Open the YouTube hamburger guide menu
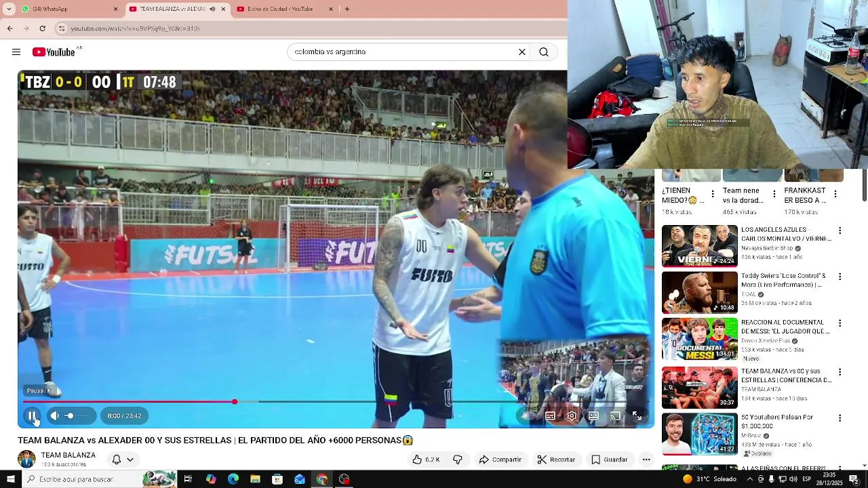868x488 pixels. pos(16,52)
